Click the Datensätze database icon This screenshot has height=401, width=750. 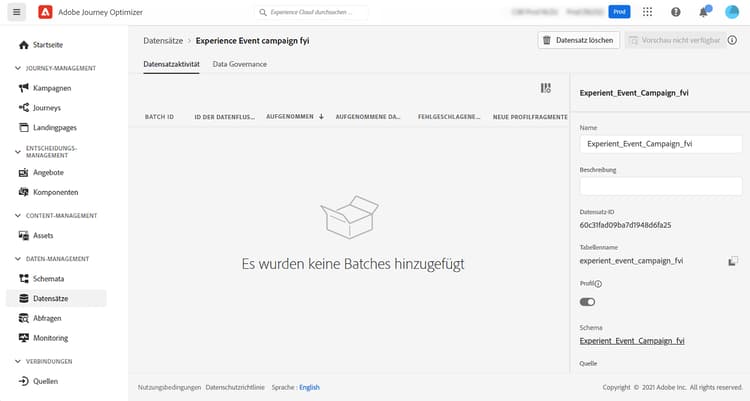pos(23,298)
